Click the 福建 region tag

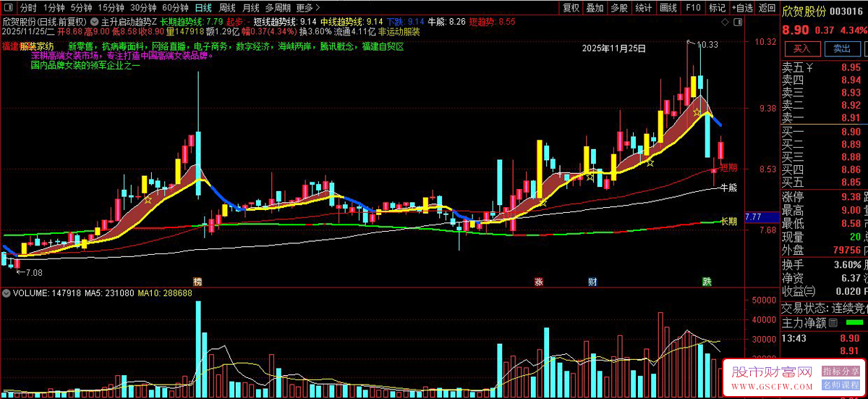9,46
